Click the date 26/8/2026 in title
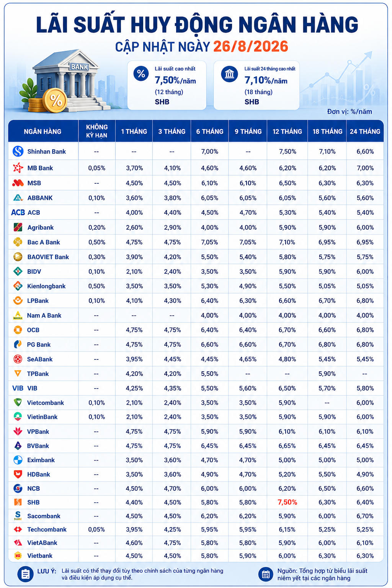The image size is (392, 588). click(251, 46)
